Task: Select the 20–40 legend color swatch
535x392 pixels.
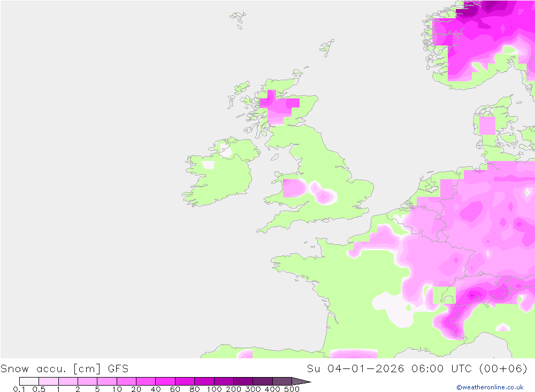Action: pos(146,381)
